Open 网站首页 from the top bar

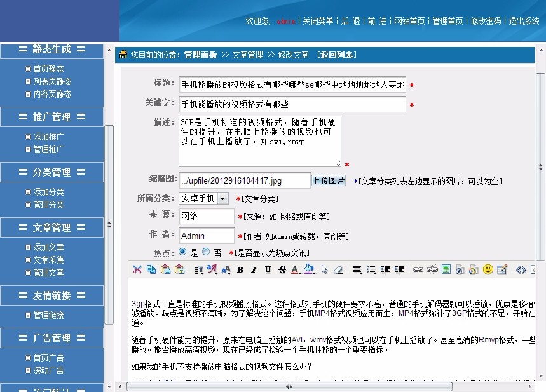tap(409, 21)
